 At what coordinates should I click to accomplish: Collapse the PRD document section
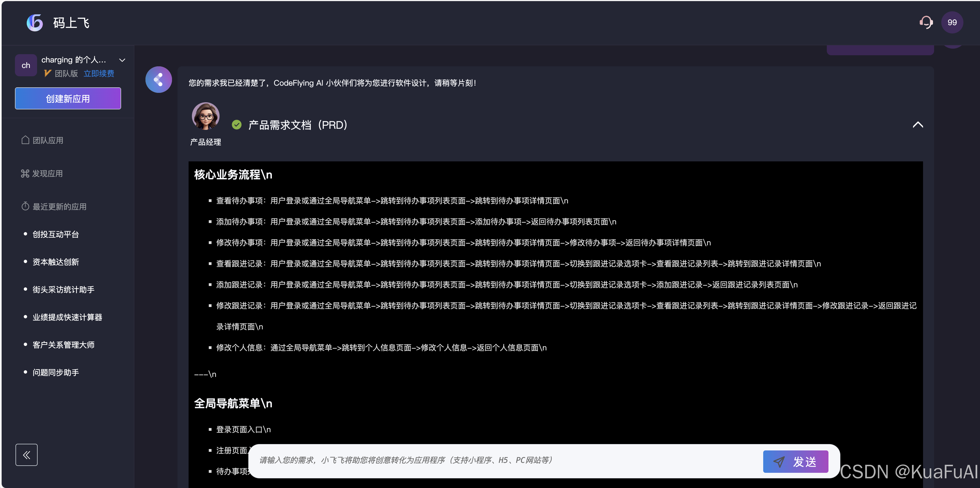(918, 125)
